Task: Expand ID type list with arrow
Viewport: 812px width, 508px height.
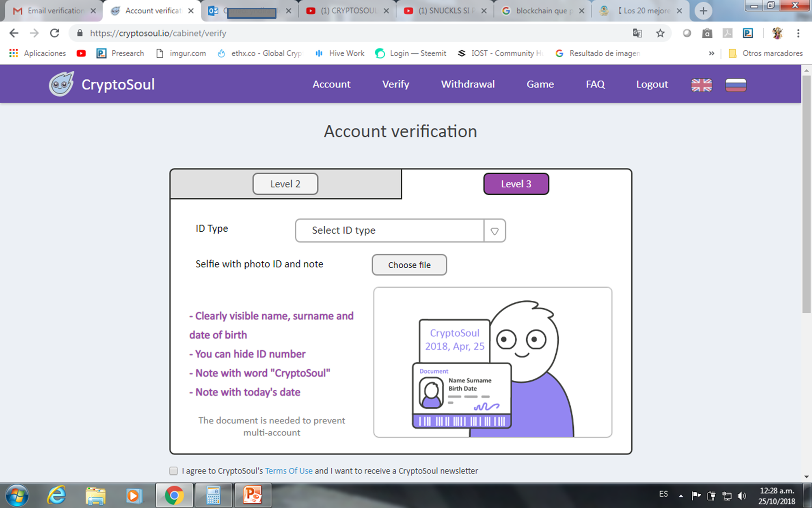Action: tap(495, 231)
